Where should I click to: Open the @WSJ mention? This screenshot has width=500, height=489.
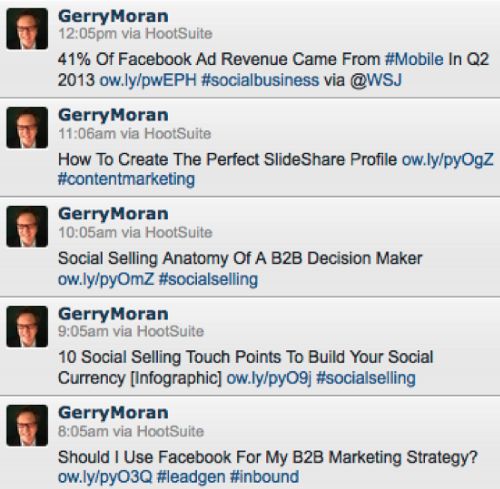pos(376,80)
